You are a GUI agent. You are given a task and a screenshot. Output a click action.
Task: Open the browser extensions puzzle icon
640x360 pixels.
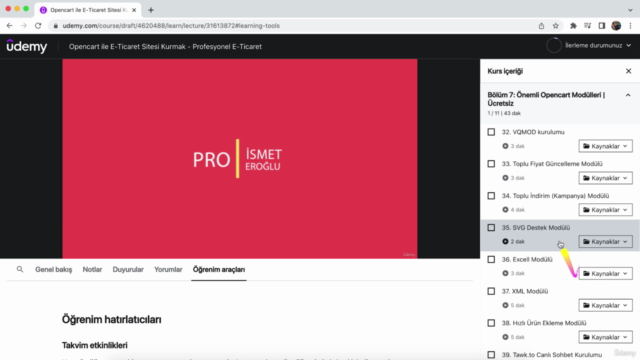tap(573, 26)
